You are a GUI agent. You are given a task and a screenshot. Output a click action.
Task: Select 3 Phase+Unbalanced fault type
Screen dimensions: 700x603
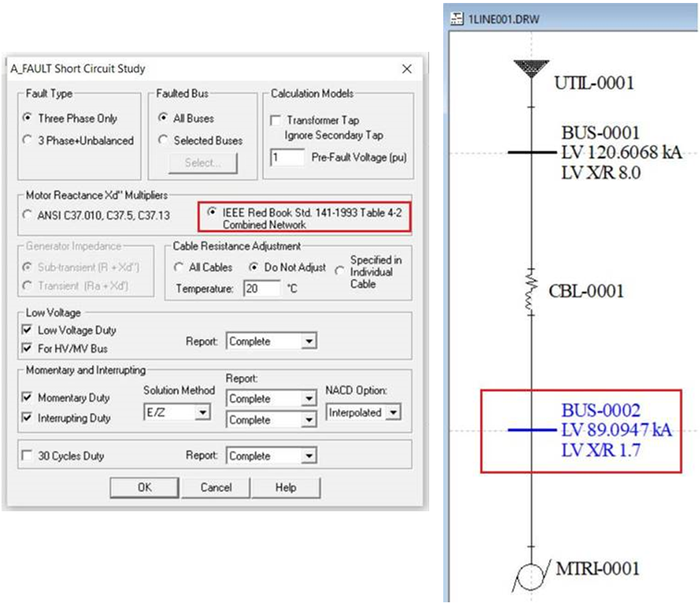click(28, 140)
